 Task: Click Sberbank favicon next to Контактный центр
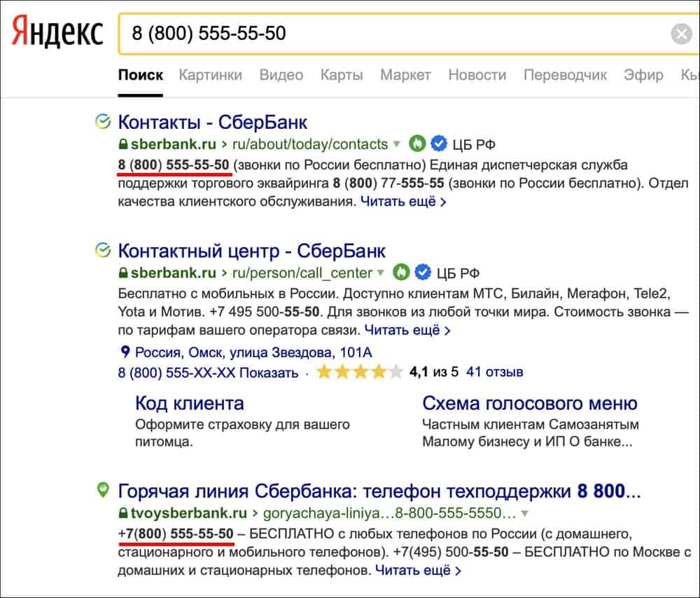[103, 250]
